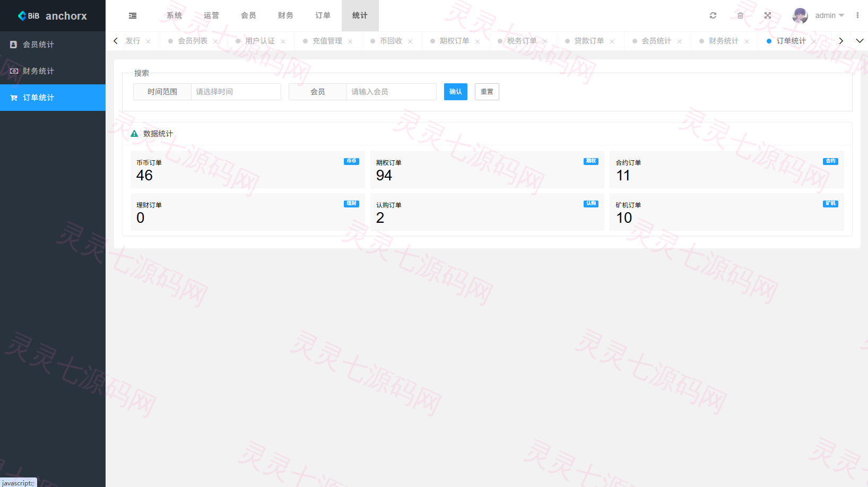Click the 合约 badge on 合约订单 card
Viewport: 868px width, 487px height.
click(831, 161)
